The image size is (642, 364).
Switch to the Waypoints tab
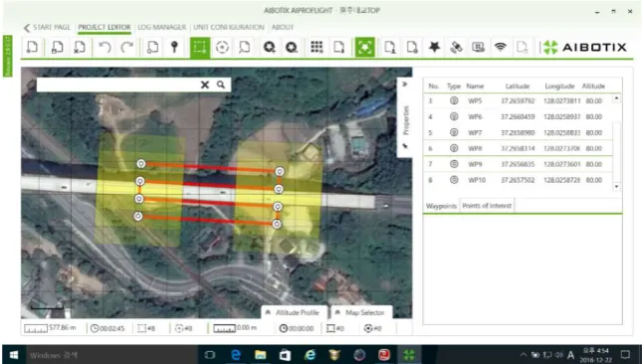tap(441, 206)
